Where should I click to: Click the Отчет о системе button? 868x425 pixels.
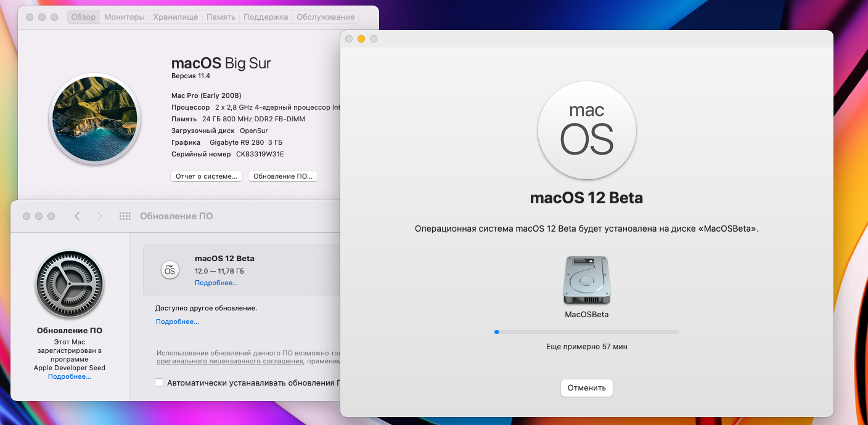point(207,176)
